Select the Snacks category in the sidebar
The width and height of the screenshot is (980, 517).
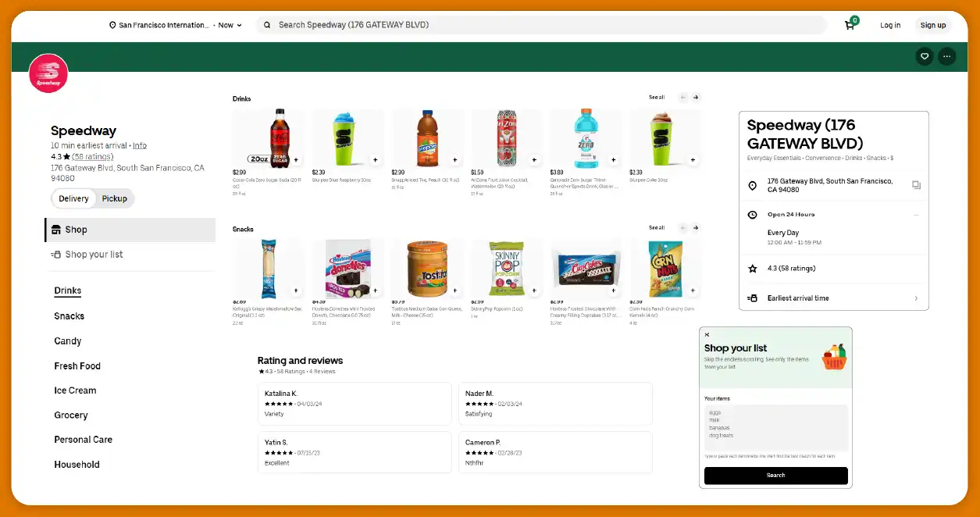(x=69, y=316)
